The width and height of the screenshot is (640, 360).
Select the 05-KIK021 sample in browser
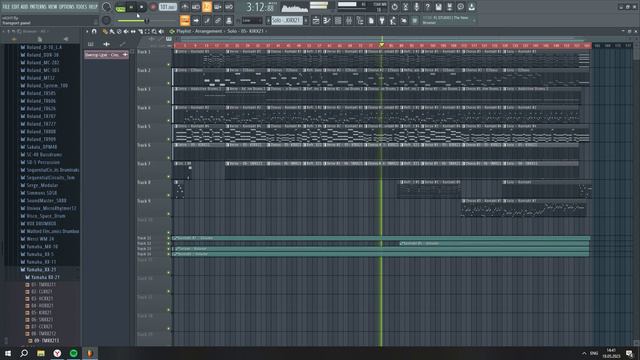click(x=39, y=313)
